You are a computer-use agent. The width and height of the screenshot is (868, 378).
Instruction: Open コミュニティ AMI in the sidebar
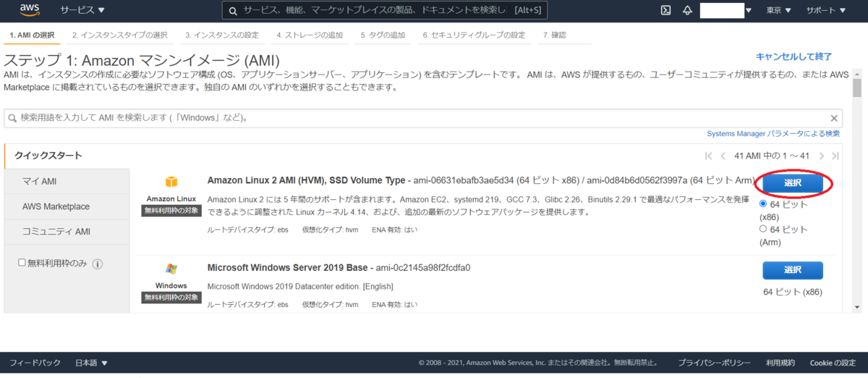pyautogui.click(x=67, y=232)
